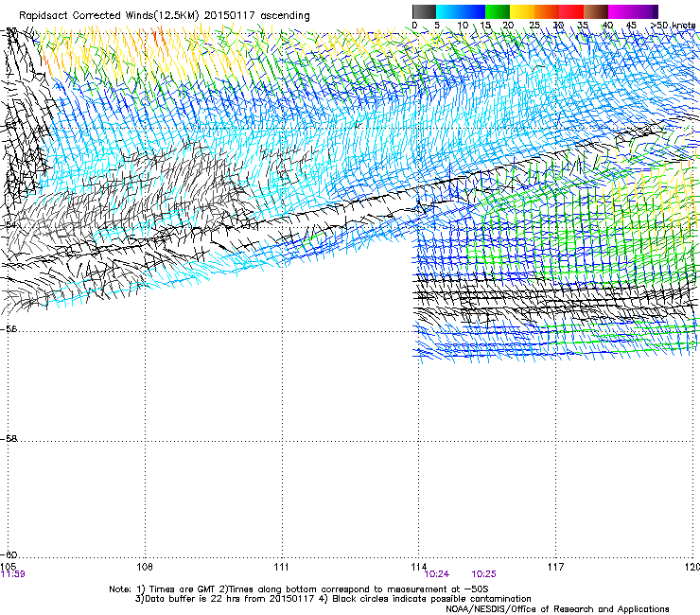Image resolution: width=700 pixels, height=615 pixels.
Task: Click the latitude label '-60'
Action: coord(9,554)
